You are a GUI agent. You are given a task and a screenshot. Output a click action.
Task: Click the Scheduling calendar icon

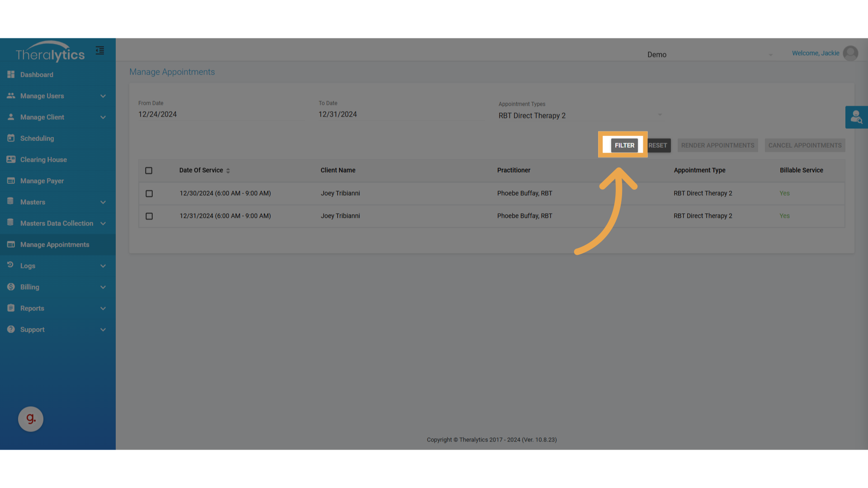click(11, 138)
